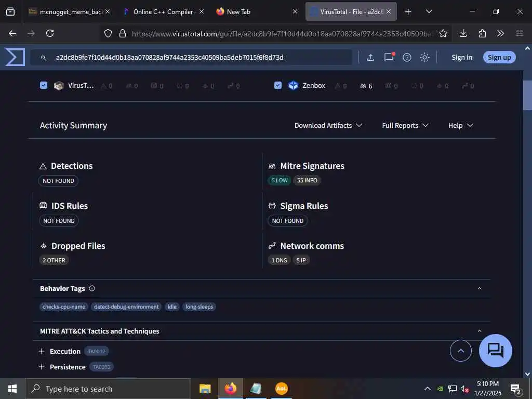The width and height of the screenshot is (532, 399).
Task: Open the Firefox View icon
Action: 10,12
